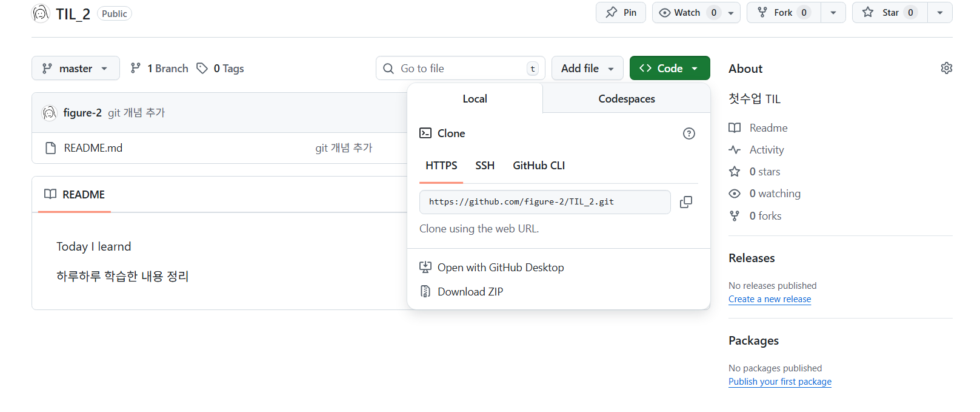The height and width of the screenshot is (412, 980).
Task: Open repository About settings gear
Action: pos(946,68)
